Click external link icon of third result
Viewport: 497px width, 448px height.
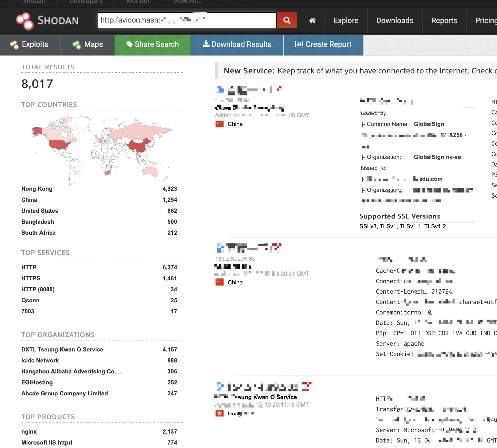click(x=307, y=386)
